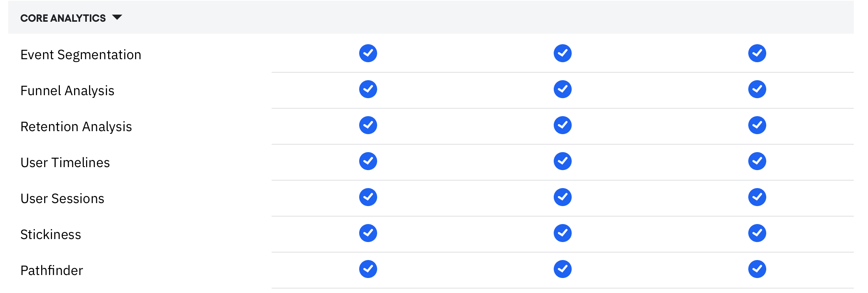Click Stickiness first column checkmark
This screenshot has width=868, height=293.
click(x=368, y=233)
